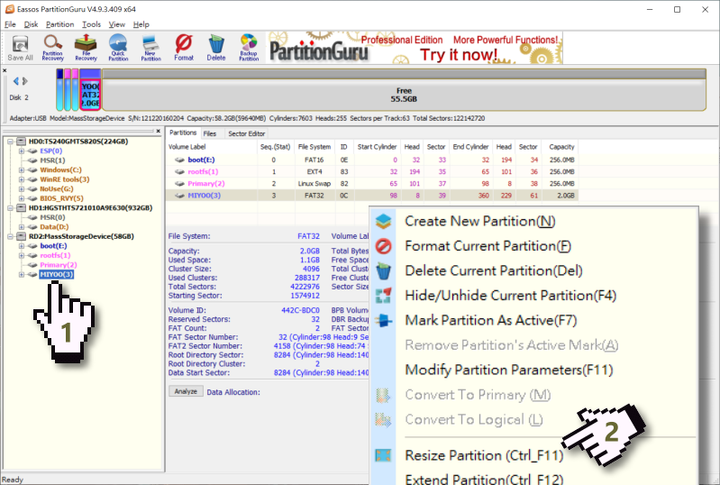Collapse the HD1:HGSTHTS721010A9E630 node
Viewport: 720px width, 485px height.
point(10,208)
